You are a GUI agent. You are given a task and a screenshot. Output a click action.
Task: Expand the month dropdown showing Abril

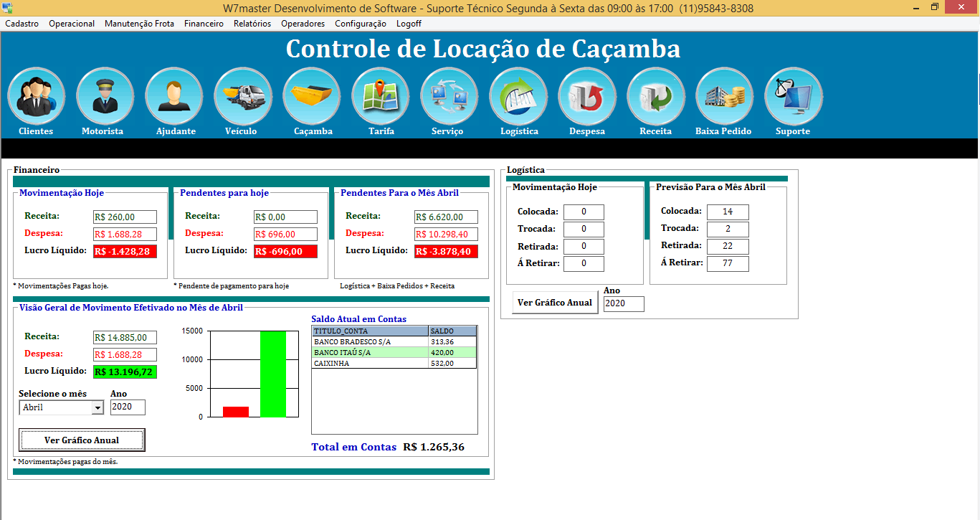pos(97,407)
